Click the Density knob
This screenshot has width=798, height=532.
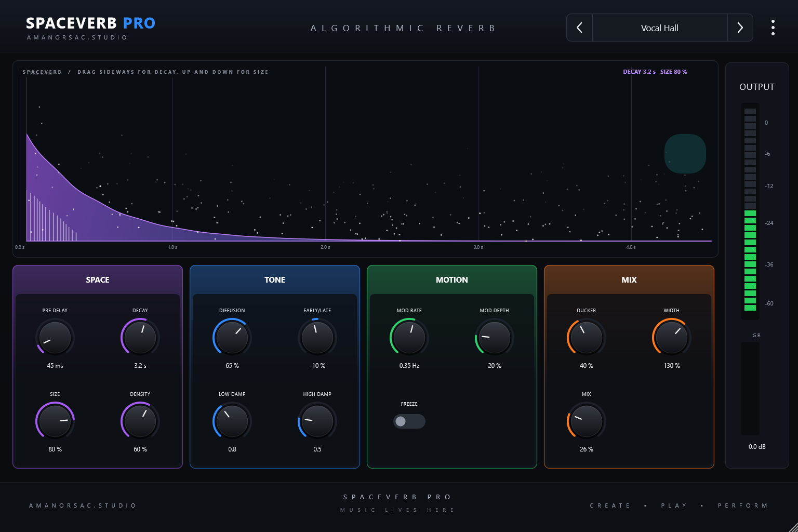140,421
